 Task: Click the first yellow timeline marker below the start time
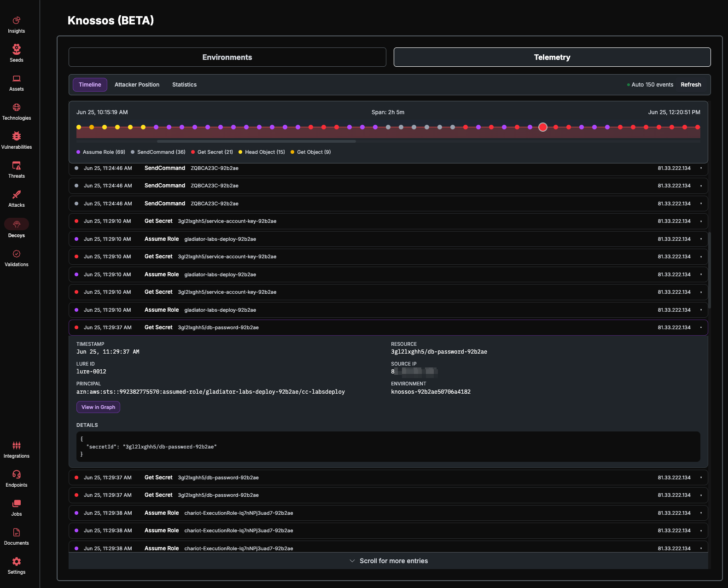(x=79, y=127)
